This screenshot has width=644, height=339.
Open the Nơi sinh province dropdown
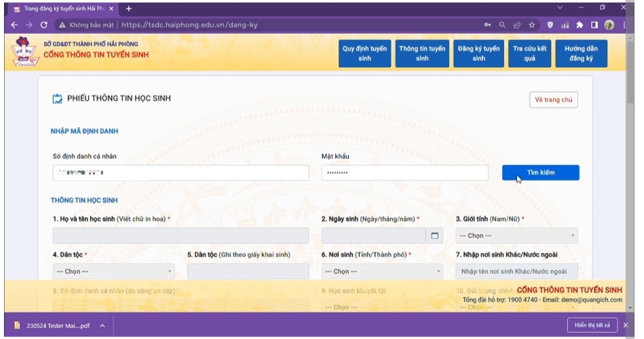tap(382, 271)
